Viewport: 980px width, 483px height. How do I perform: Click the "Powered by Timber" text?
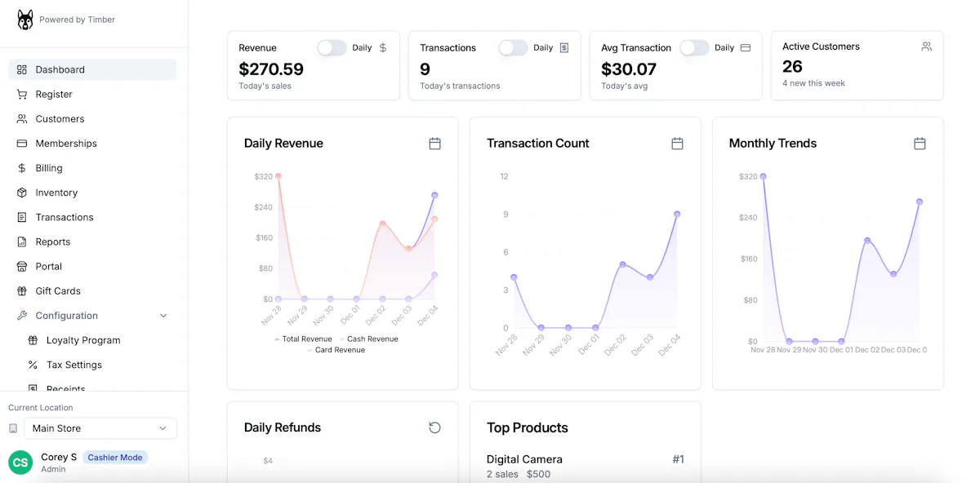78,20
